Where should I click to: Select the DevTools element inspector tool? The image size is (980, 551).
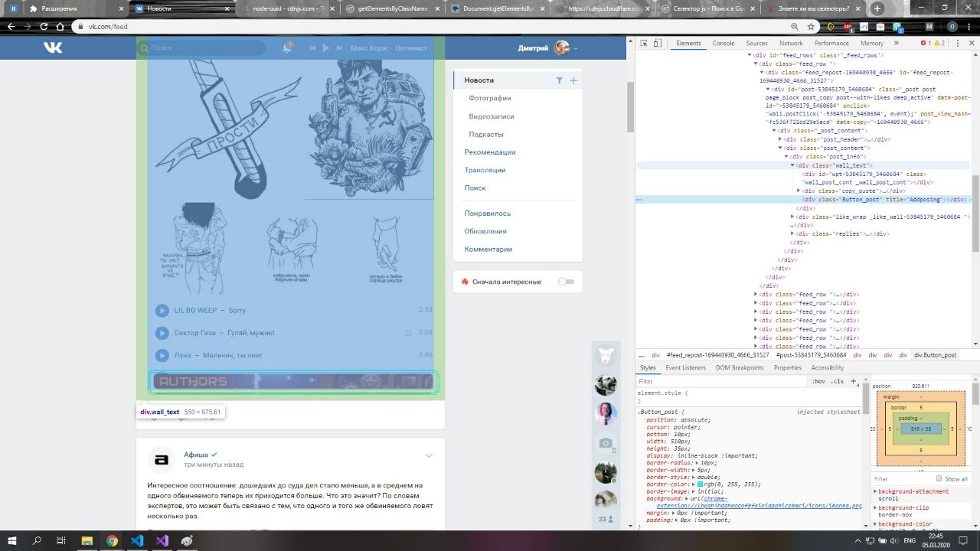[x=643, y=44]
